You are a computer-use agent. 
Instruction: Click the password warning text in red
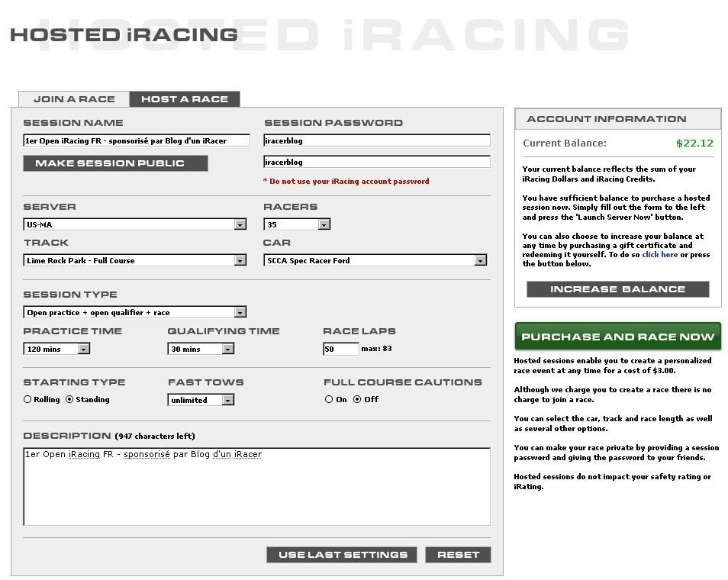[x=346, y=182]
